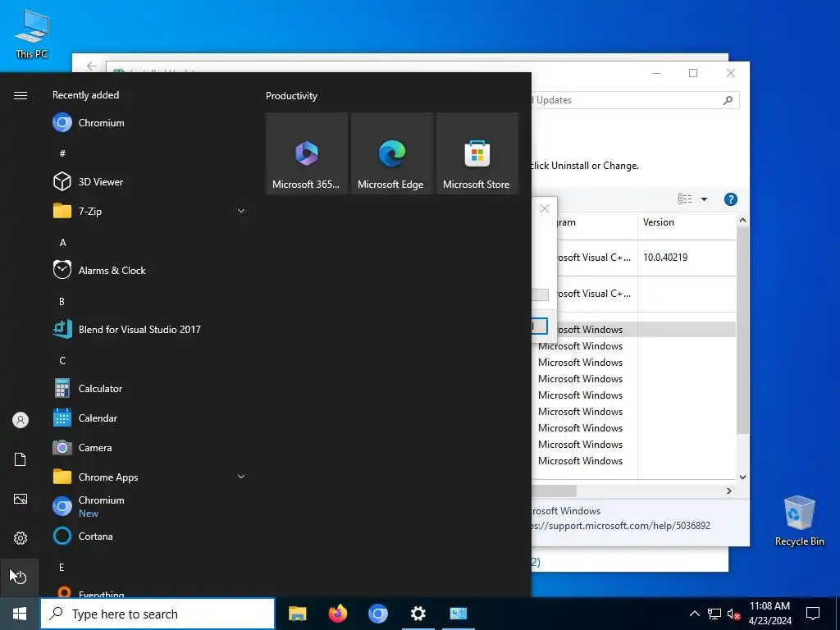Viewport: 840px width, 630px height.
Task: Open Chromium marked New in list
Action: pyautogui.click(x=149, y=506)
